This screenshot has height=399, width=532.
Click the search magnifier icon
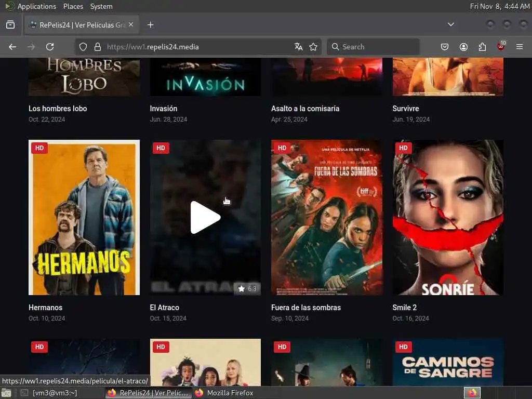(335, 47)
